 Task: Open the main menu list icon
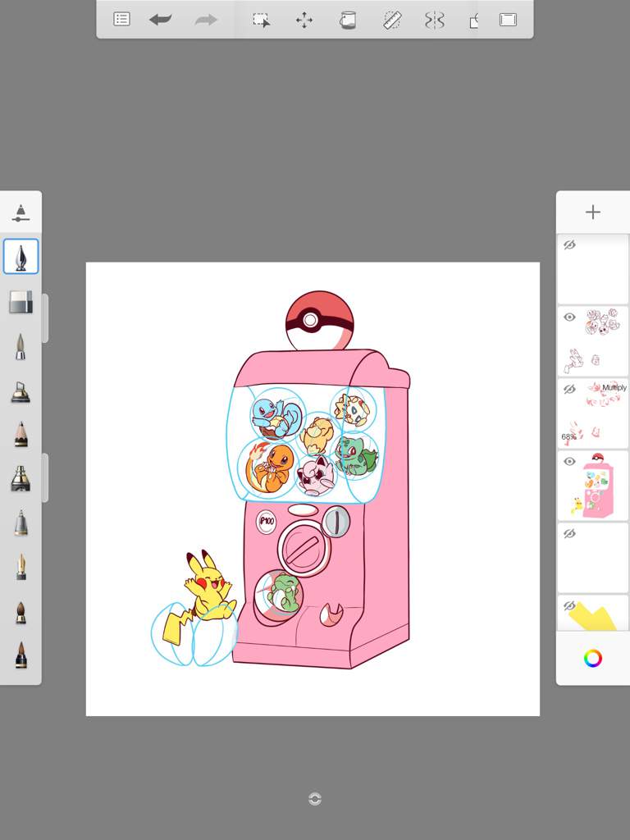pos(121,20)
